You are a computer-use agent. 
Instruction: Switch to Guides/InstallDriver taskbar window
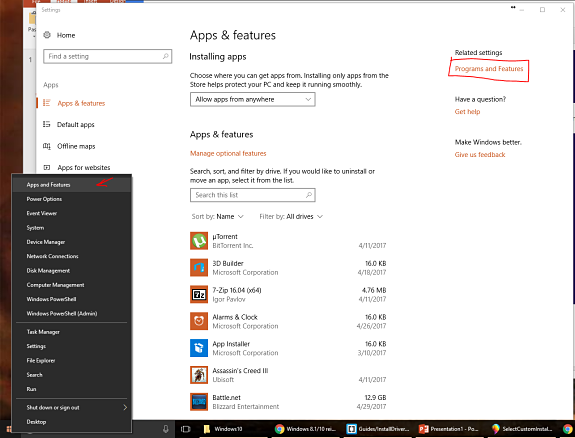point(378,429)
